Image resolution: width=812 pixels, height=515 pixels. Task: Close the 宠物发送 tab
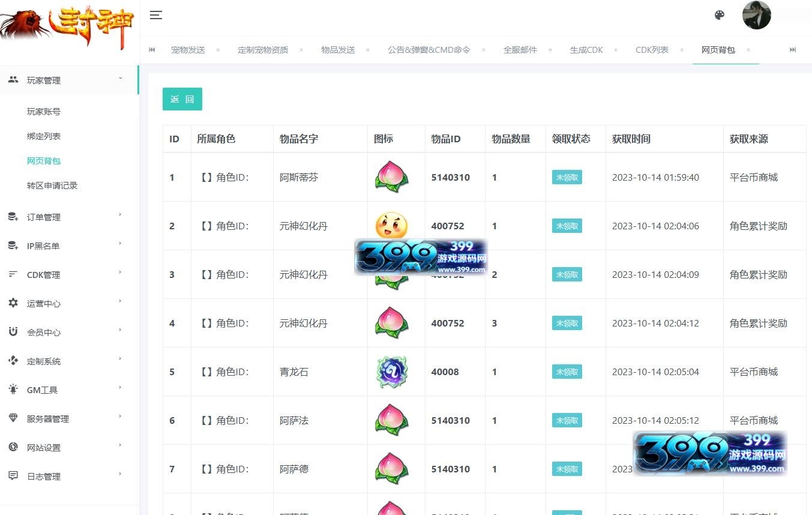pos(218,50)
